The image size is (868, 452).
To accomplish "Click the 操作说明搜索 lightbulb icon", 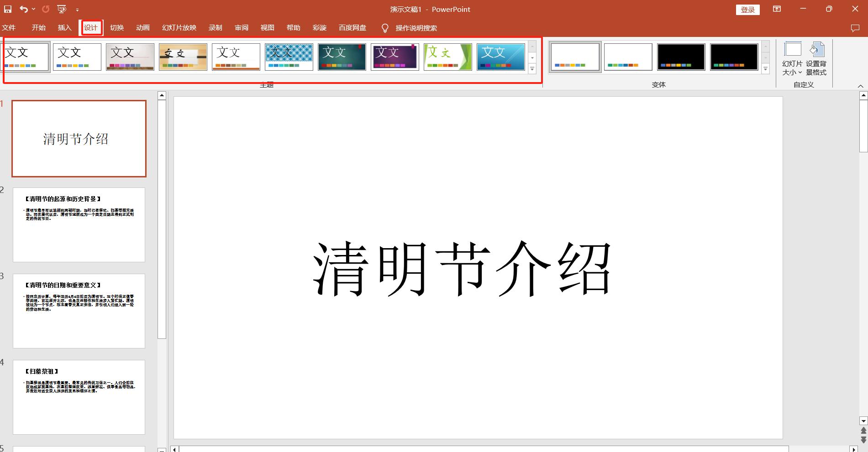I will [385, 28].
